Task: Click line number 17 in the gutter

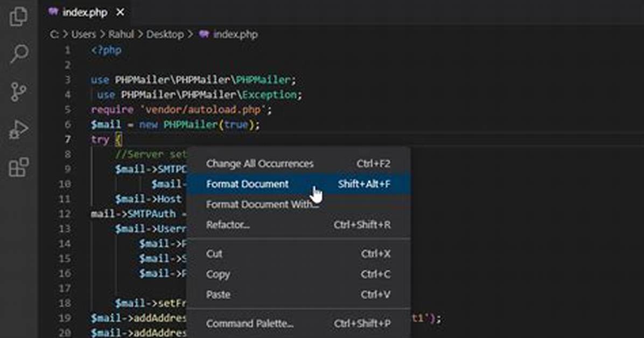Action: pos(65,288)
